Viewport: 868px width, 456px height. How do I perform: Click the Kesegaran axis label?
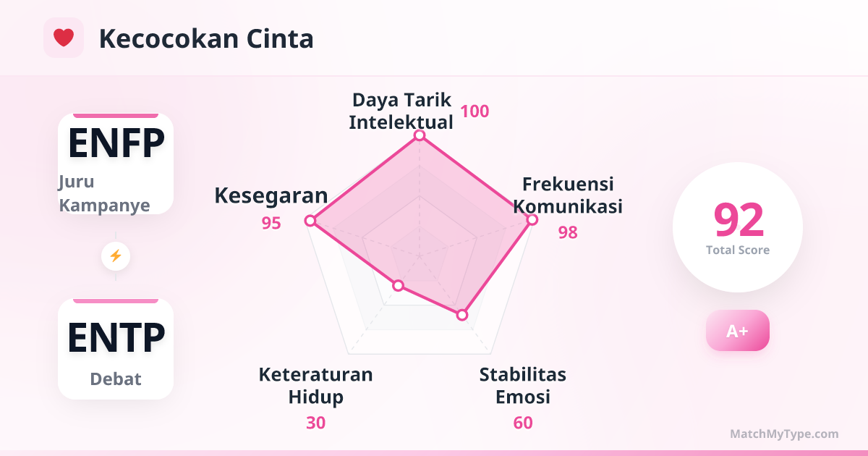(x=271, y=195)
